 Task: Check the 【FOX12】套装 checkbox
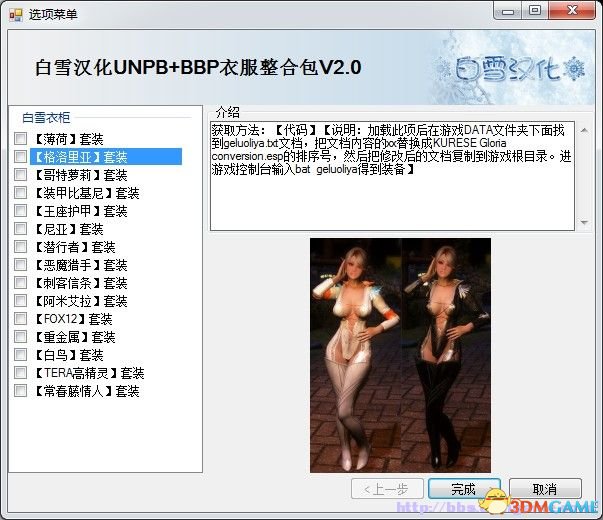pos(20,319)
